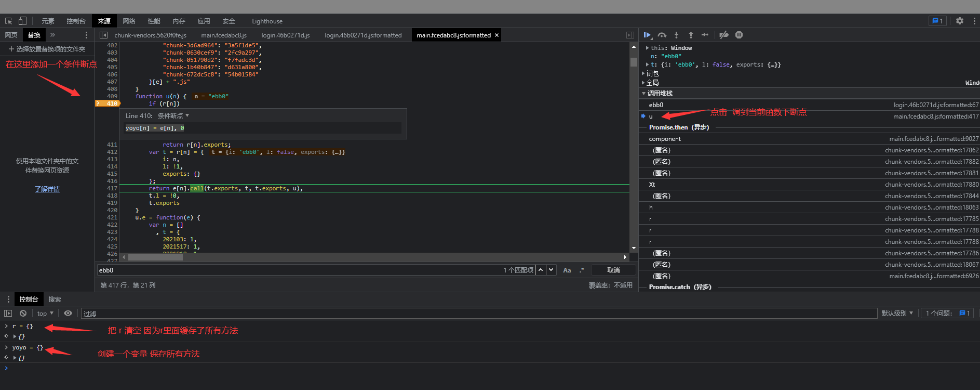This screenshot has width=980, height=390.
Task: Open the 默认级别 log level dropdown
Action: point(897,313)
